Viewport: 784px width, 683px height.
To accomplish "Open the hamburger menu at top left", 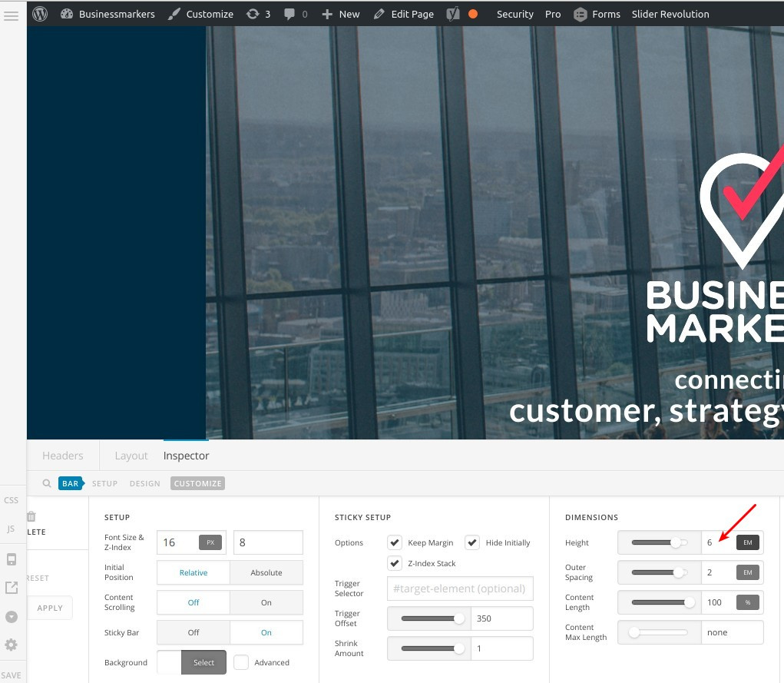I will pyautogui.click(x=12, y=15).
